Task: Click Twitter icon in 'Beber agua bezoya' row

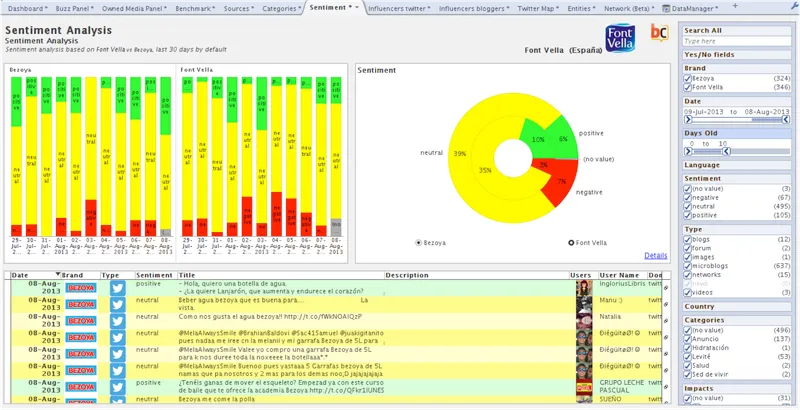Action: [118, 304]
